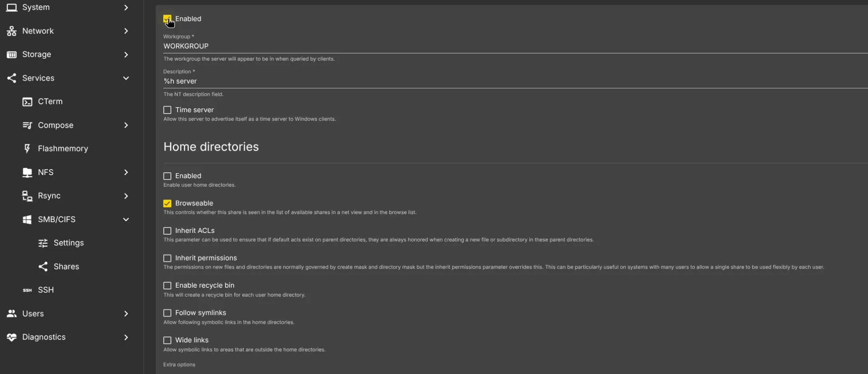This screenshot has width=868, height=374.
Task: Click the Workgroup text field
Action: coord(452,46)
